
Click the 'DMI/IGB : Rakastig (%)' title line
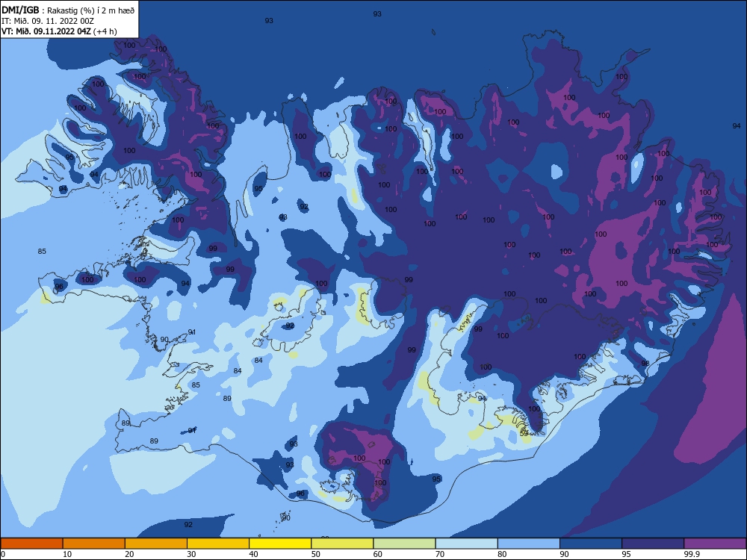(x=68, y=10)
